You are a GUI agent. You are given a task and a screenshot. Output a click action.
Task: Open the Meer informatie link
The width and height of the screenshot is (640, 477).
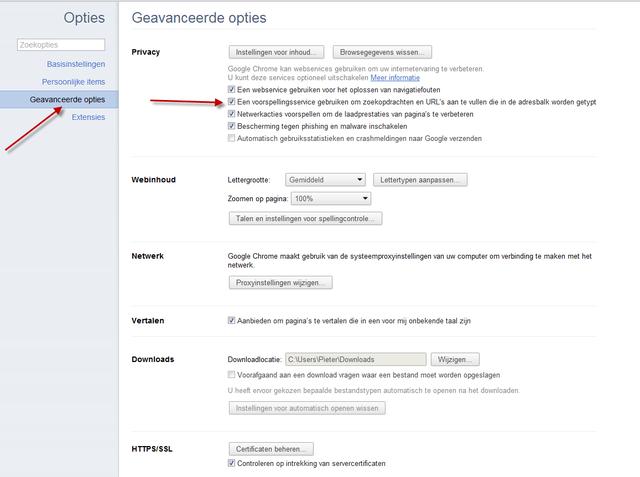coord(395,77)
